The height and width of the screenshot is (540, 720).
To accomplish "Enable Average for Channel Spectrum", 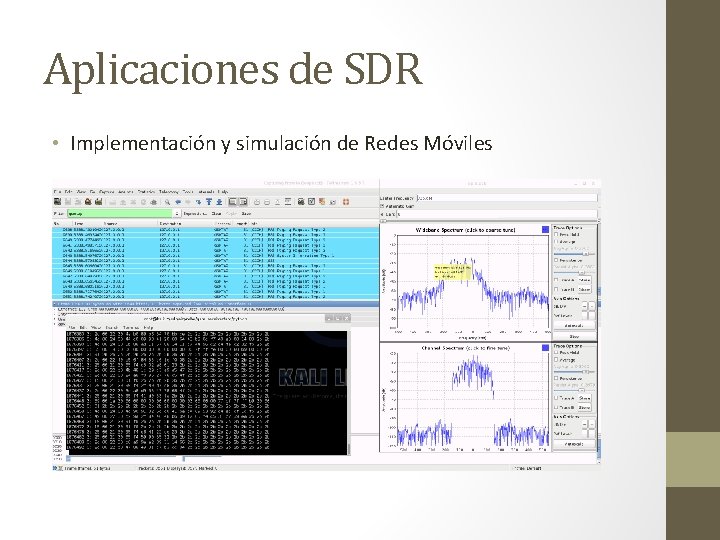I will (556, 360).
